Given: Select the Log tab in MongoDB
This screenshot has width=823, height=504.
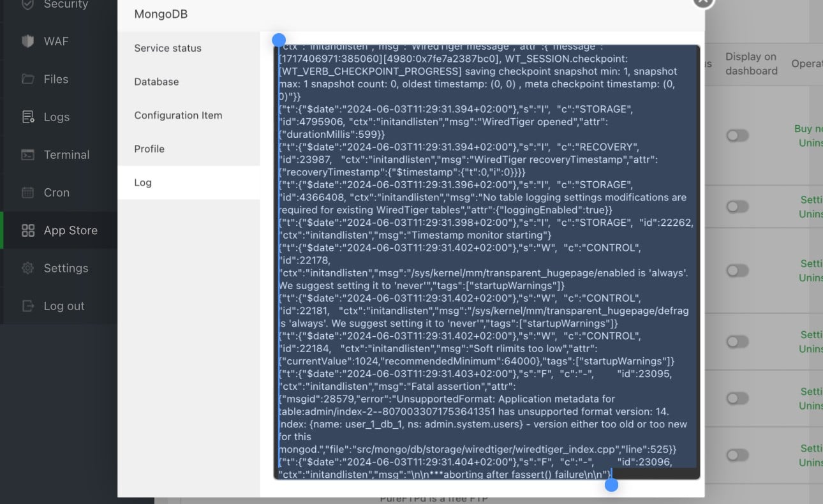Looking at the screenshot, I should (189, 182).
